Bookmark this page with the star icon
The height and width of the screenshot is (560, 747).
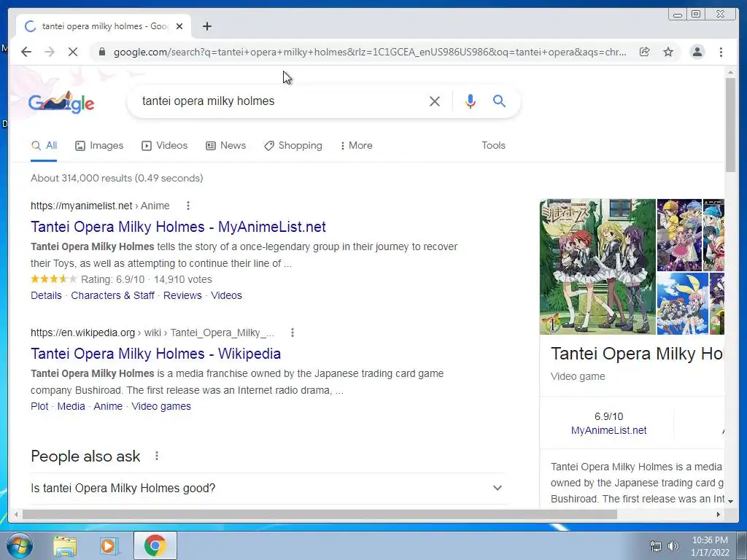coord(668,52)
